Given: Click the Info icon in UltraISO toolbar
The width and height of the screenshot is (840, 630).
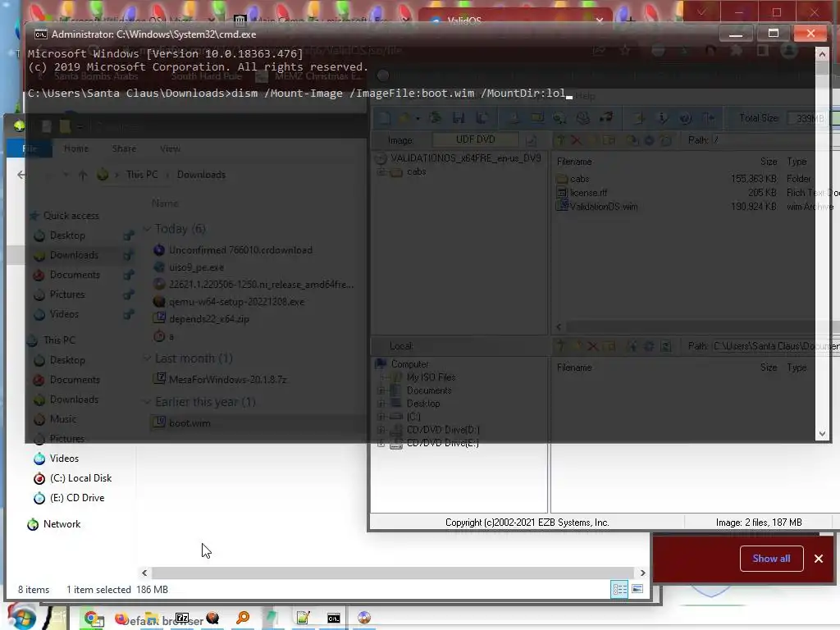Looking at the screenshot, I should pos(663,118).
